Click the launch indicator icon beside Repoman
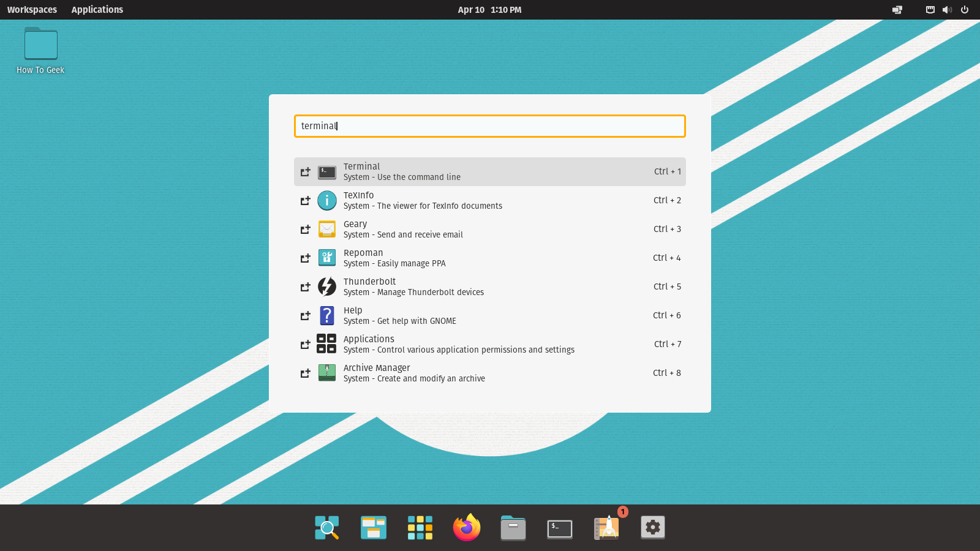Image resolution: width=980 pixels, height=551 pixels. pyautogui.click(x=305, y=258)
